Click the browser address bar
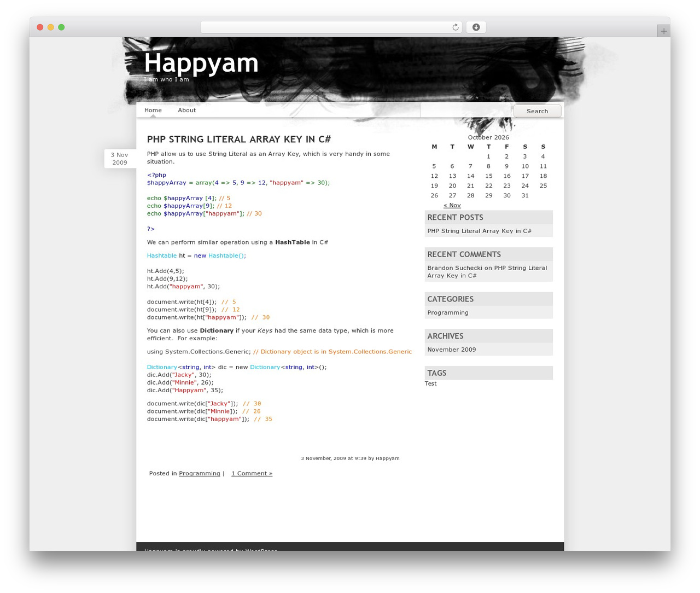This screenshot has width=700, height=593. (331, 27)
